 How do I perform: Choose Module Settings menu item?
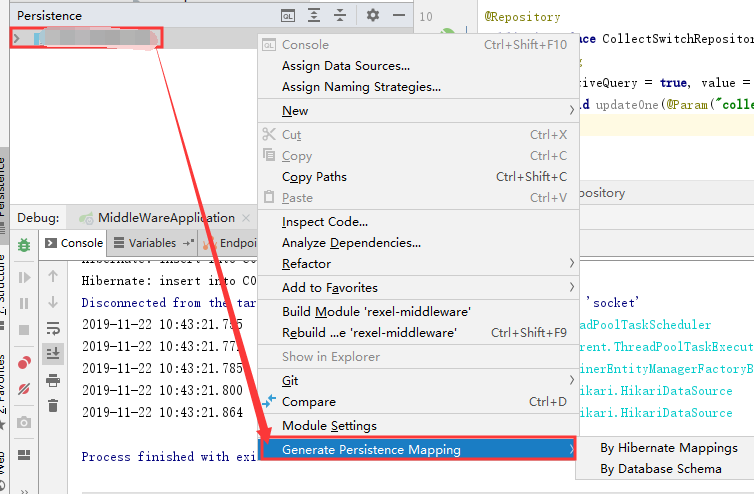[418, 426]
